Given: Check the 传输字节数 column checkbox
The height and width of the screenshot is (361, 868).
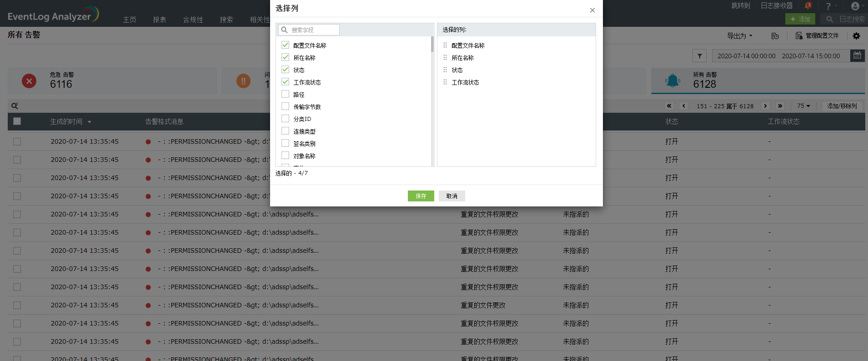Looking at the screenshot, I should (285, 106).
